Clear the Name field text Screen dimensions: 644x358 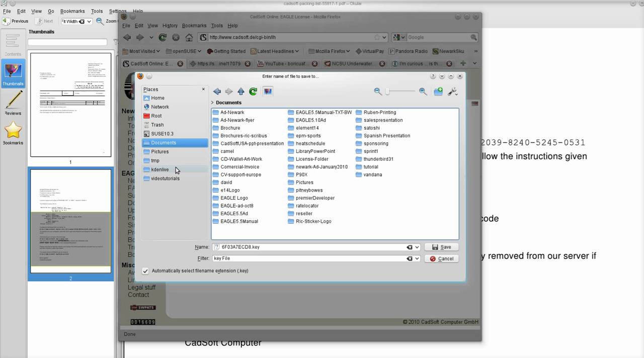tap(410, 247)
